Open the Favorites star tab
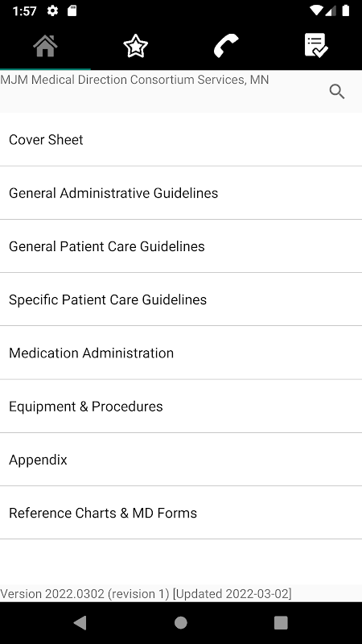Screen dimensions: 362x644 pyautogui.click(x=135, y=46)
